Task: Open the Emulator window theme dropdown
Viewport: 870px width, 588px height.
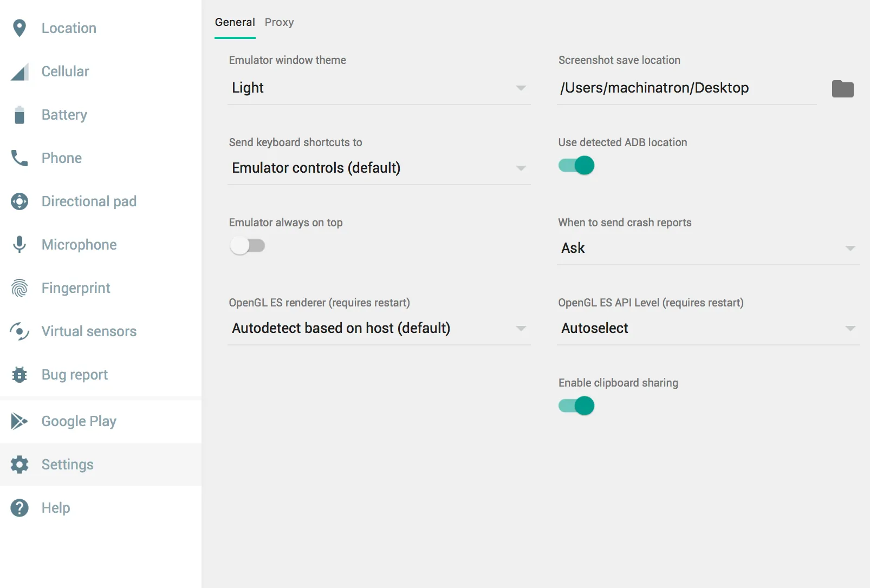Action: point(379,88)
